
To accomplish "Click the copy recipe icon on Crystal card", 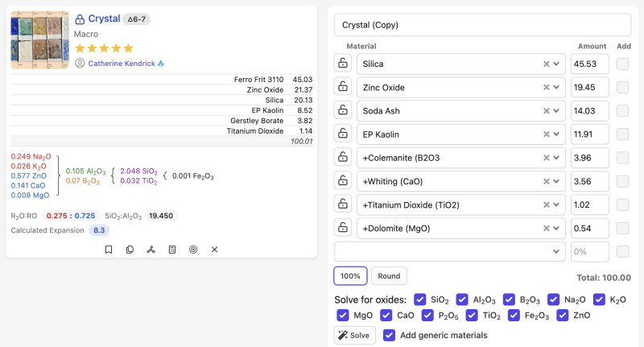I will click(x=130, y=250).
